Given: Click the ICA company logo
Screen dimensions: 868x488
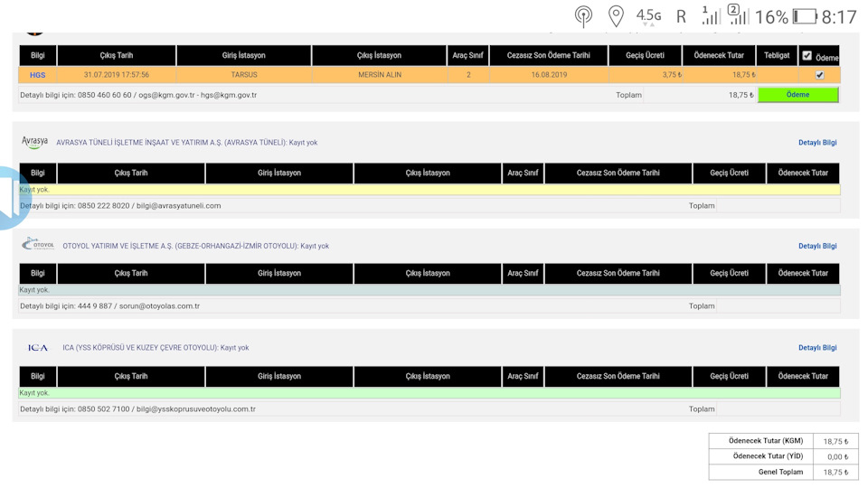Looking at the screenshot, I should pos(38,347).
